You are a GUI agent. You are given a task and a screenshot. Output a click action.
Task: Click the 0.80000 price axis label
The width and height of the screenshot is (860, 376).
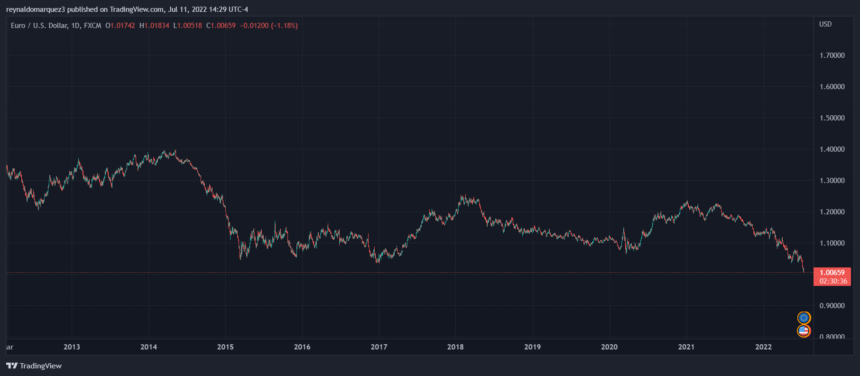point(831,337)
